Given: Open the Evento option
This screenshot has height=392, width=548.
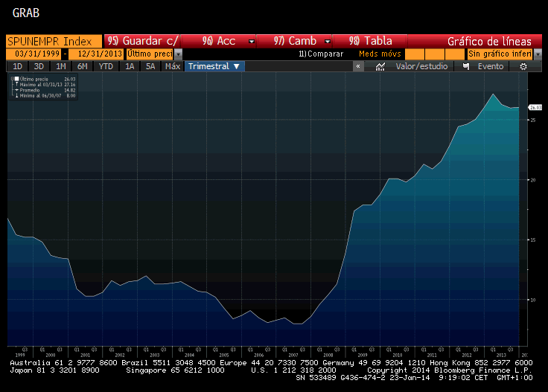Looking at the screenshot, I should pyautogui.click(x=491, y=66).
